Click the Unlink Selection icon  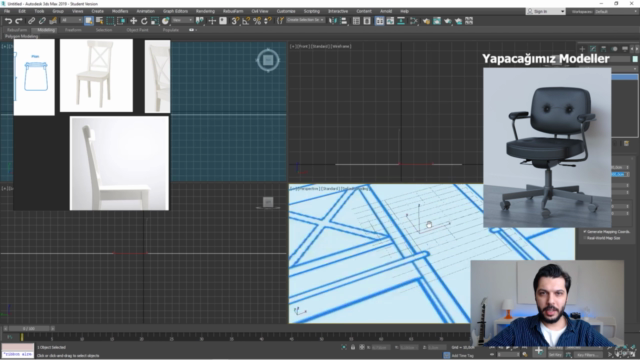click(x=42, y=21)
